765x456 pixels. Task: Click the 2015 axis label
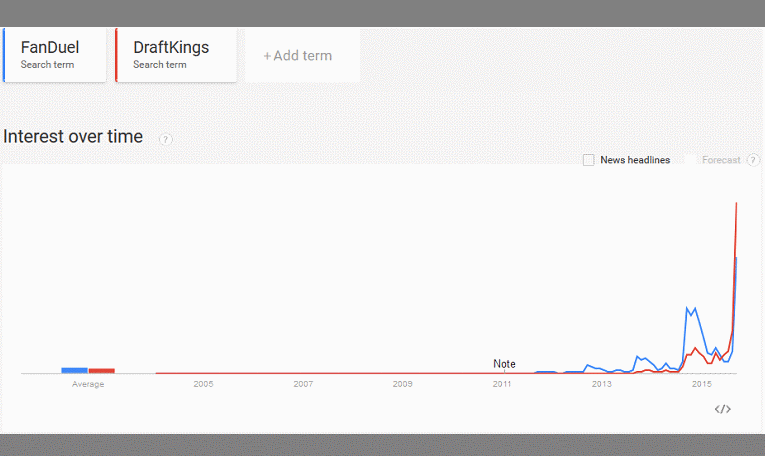702,384
